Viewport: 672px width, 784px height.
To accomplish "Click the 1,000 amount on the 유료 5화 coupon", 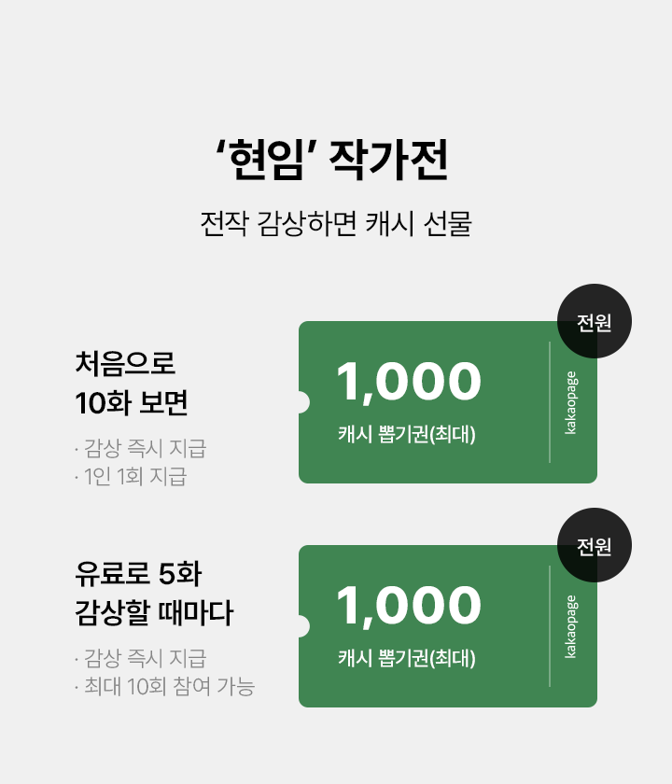I will click(x=408, y=606).
